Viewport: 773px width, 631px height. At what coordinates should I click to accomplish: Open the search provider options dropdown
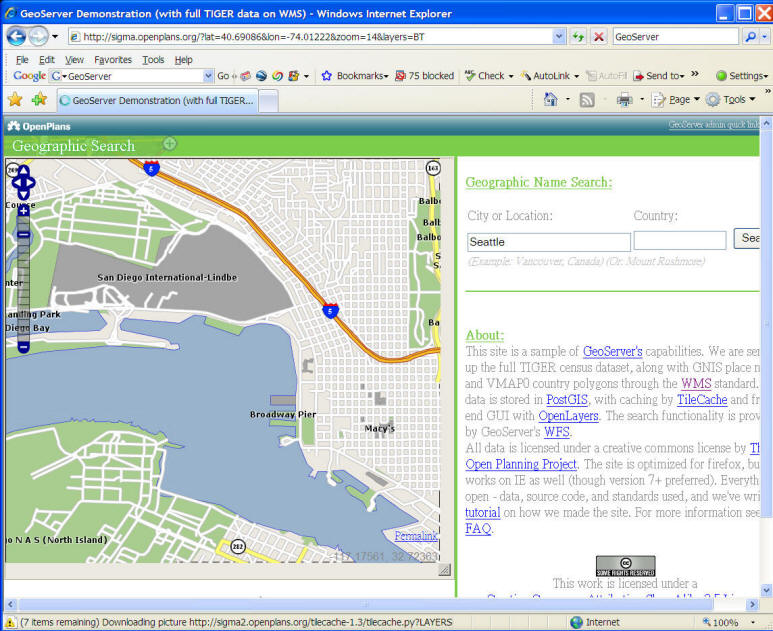[764, 36]
